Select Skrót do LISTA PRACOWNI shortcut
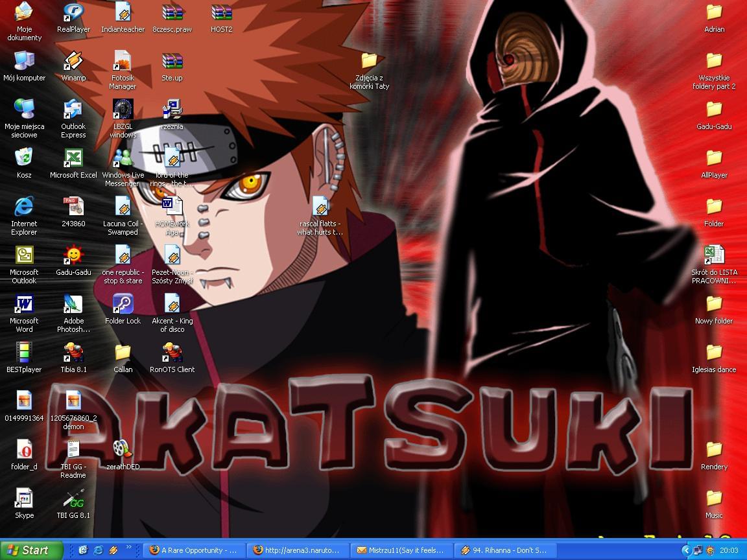This screenshot has height=560, width=747. pos(714,255)
